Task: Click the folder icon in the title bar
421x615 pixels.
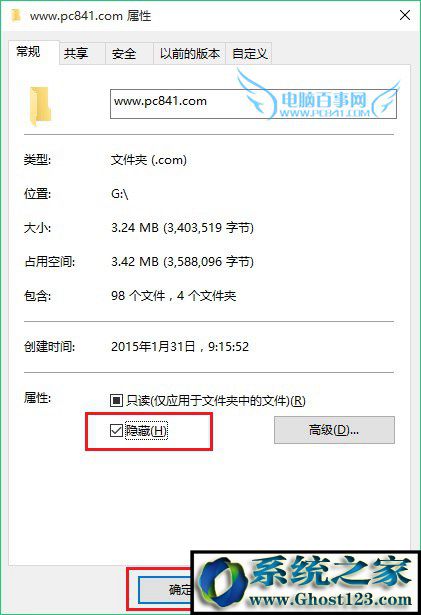Action: click(16, 15)
